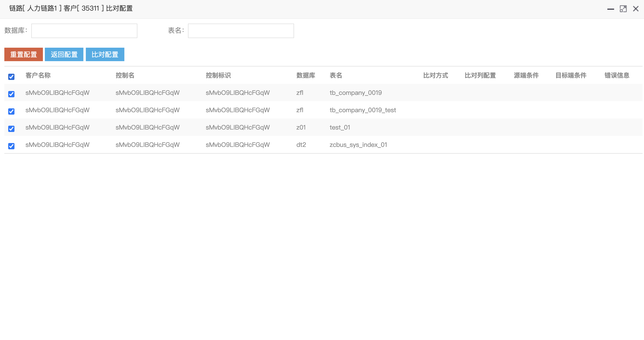Toggle the select-all header checkbox
Viewport: 644px width, 340px height.
(11, 77)
